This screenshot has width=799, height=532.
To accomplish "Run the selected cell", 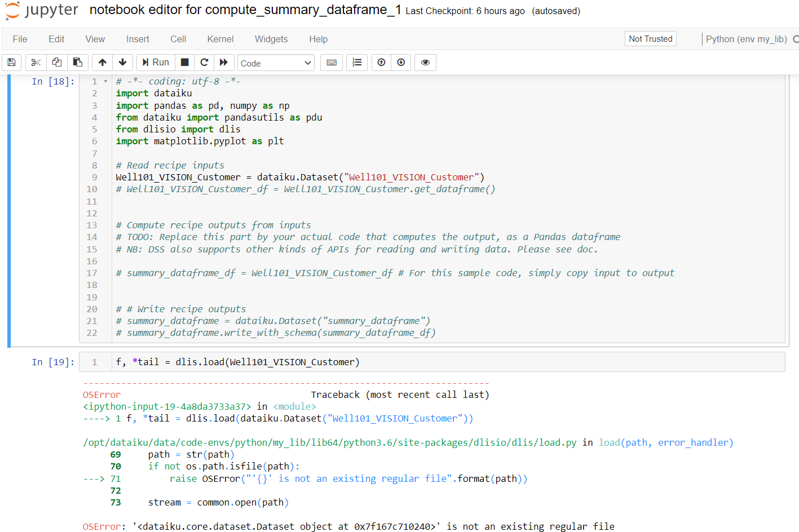I will coord(155,63).
